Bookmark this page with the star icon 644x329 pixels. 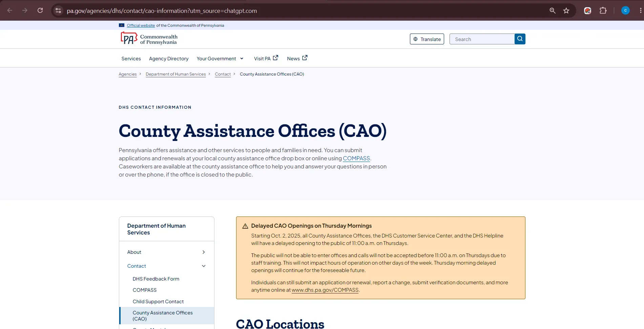tap(566, 11)
